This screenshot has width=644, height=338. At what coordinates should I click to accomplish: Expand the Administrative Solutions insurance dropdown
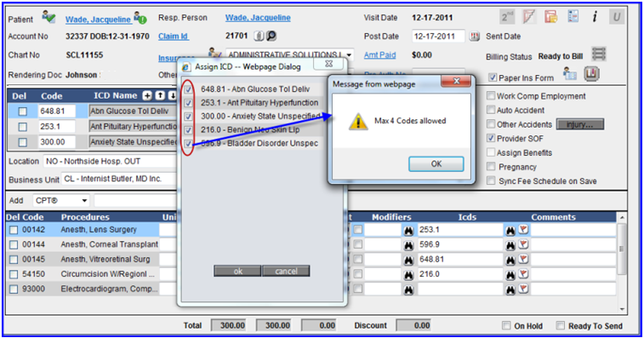(x=348, y=54)
